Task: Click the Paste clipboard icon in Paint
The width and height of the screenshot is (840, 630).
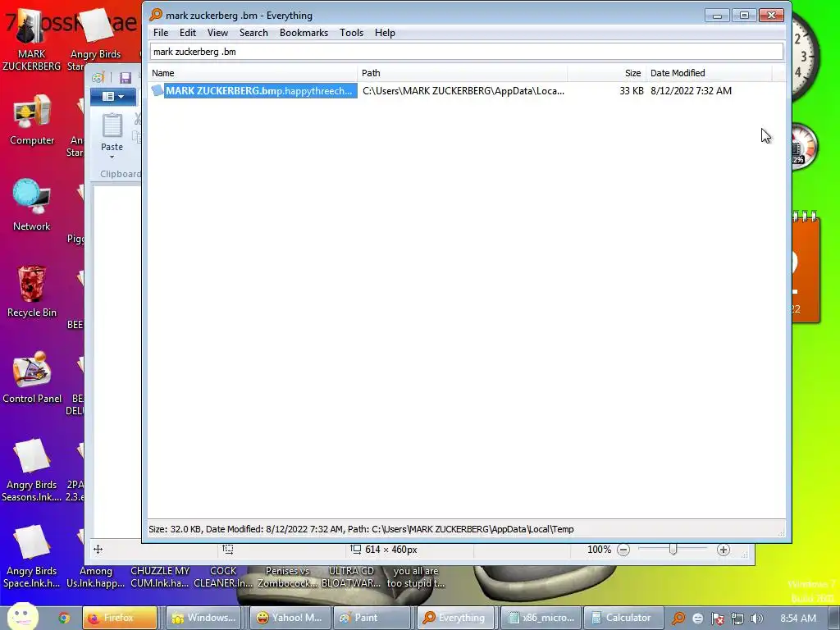Action: pos(112,126)
